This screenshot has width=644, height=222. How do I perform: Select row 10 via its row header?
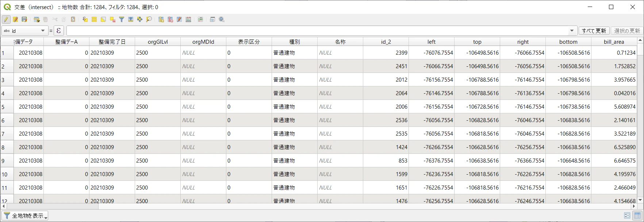pyautogui.click(x=7, y=174)
